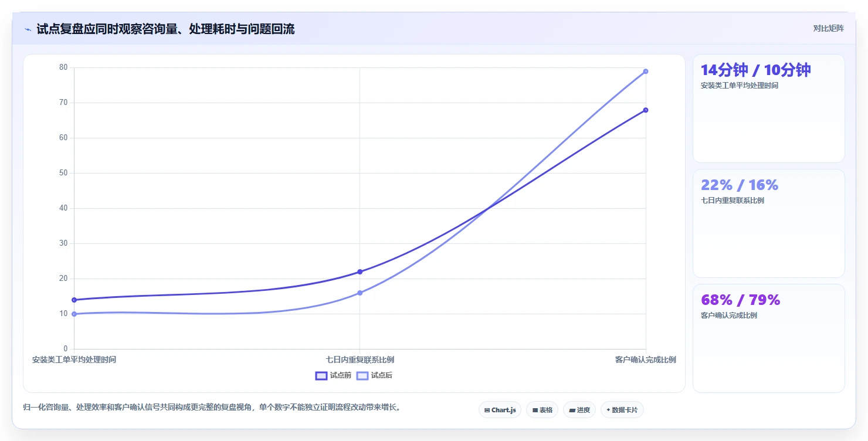Click the card caption 客户确认完成比例
This screenshot has height=441, width=868.
click(728, 316)
